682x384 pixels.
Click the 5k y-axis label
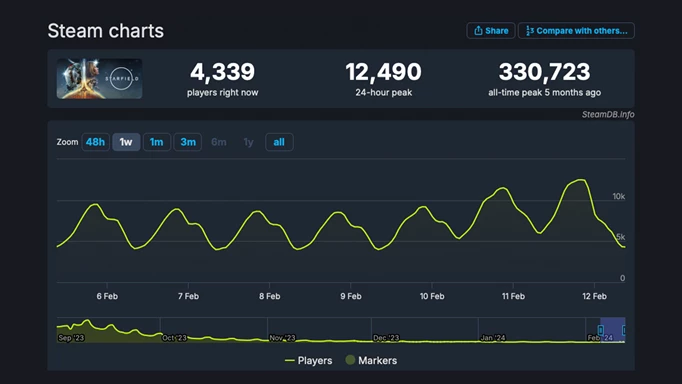tap(620, 237)
